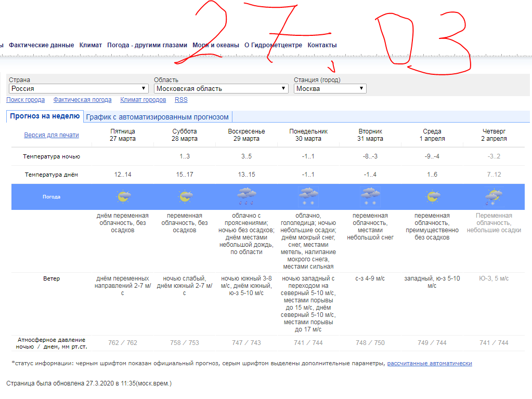Click pressure value 748 / 750
Viewport: 532px width, 399px height.
coord(370,343)
